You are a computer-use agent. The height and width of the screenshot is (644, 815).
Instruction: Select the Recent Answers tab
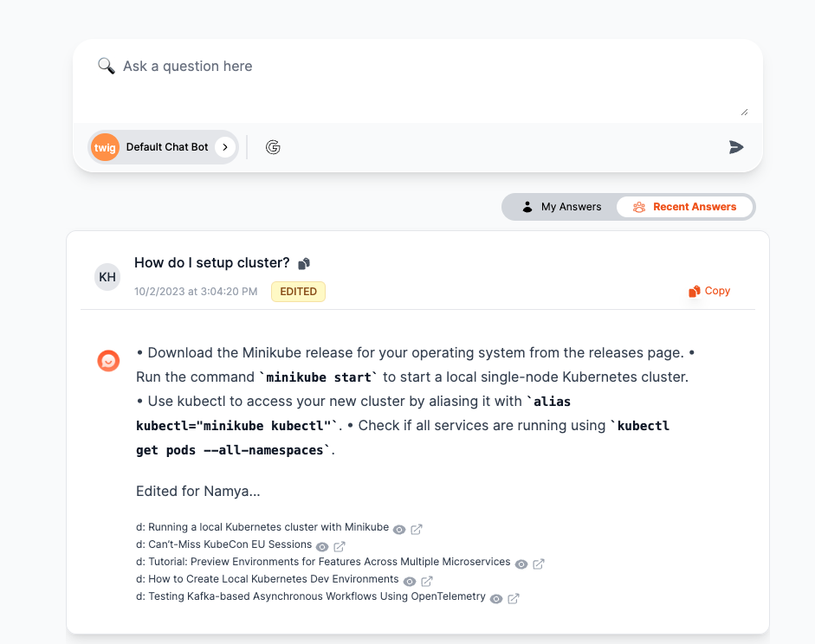click(685, 207)
